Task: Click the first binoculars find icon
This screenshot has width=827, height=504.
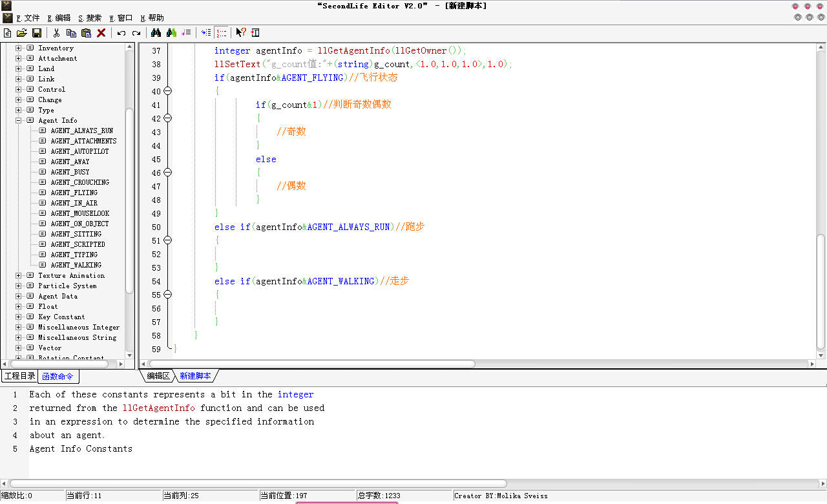Action: pyautogui.click(x=156, y=33)
